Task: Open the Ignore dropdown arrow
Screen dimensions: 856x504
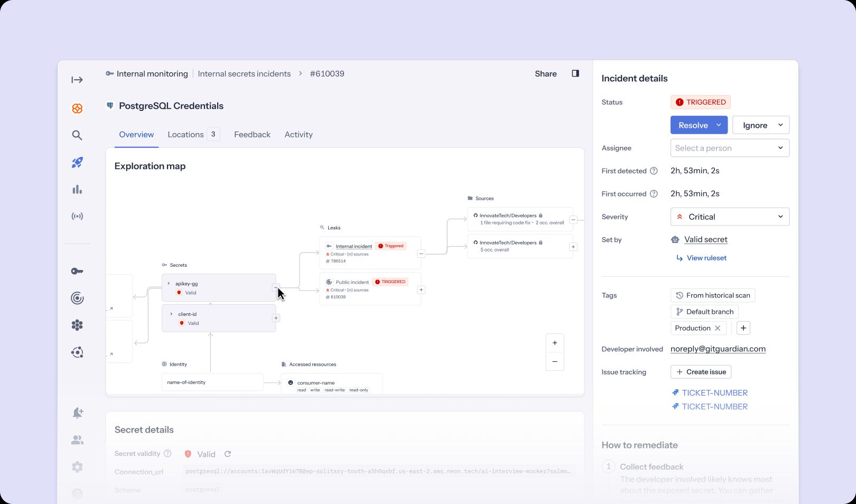Action: pos(780,125)
